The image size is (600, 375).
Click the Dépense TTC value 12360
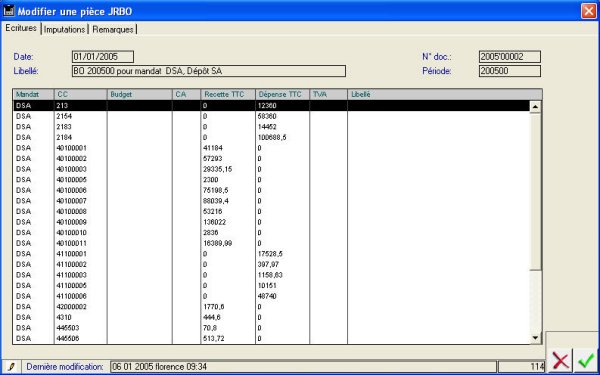tap(267, 106)
